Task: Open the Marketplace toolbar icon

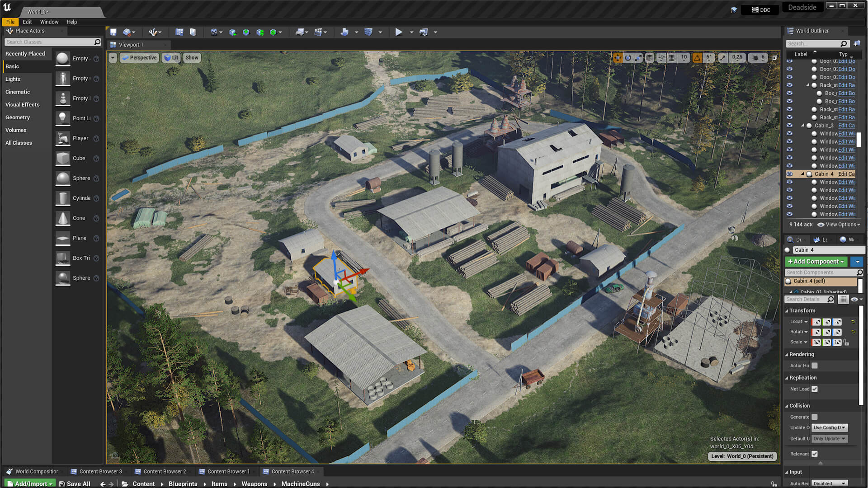Action: coord(193,32)
